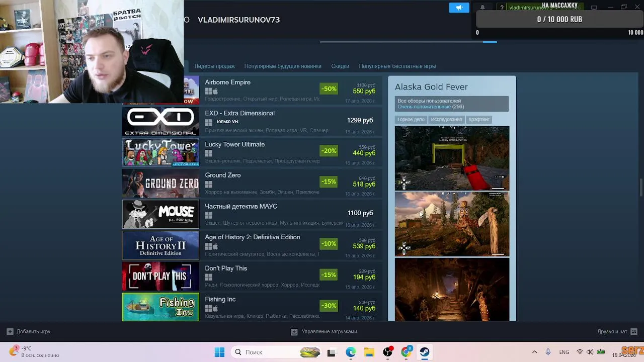Show hidden system tray icons
Screen dimensions: 644x362
534,352
